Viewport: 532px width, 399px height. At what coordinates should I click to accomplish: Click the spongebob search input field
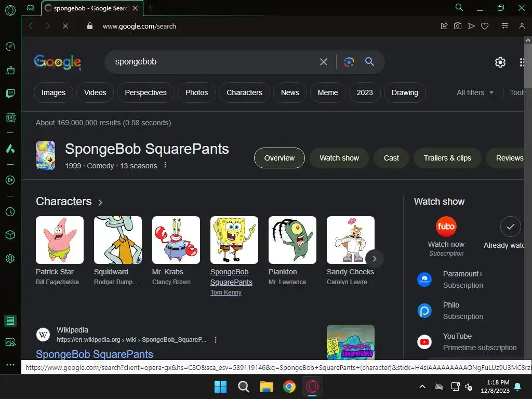[214, 62]
